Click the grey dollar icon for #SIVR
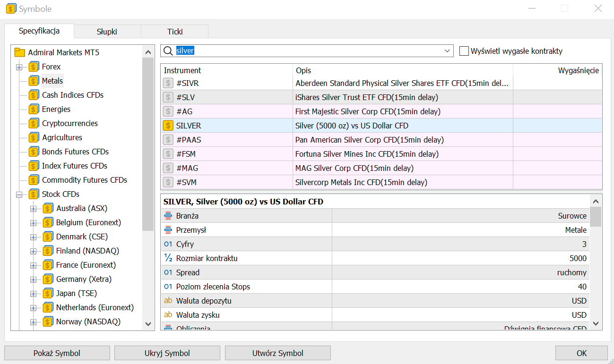 (168, 83)
